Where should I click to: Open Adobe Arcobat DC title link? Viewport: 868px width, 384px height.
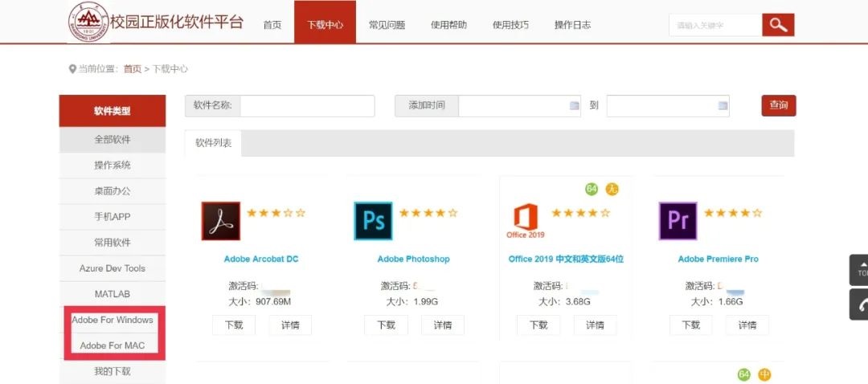(261, 259)
